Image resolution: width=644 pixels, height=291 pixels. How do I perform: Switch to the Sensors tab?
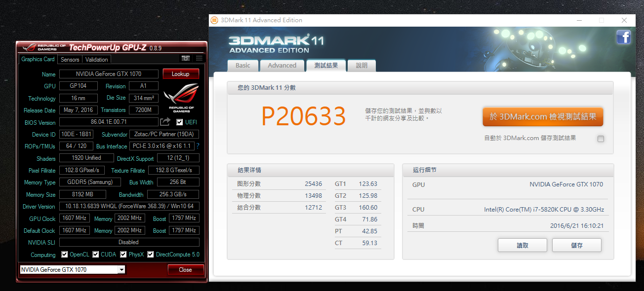(70, 59)
